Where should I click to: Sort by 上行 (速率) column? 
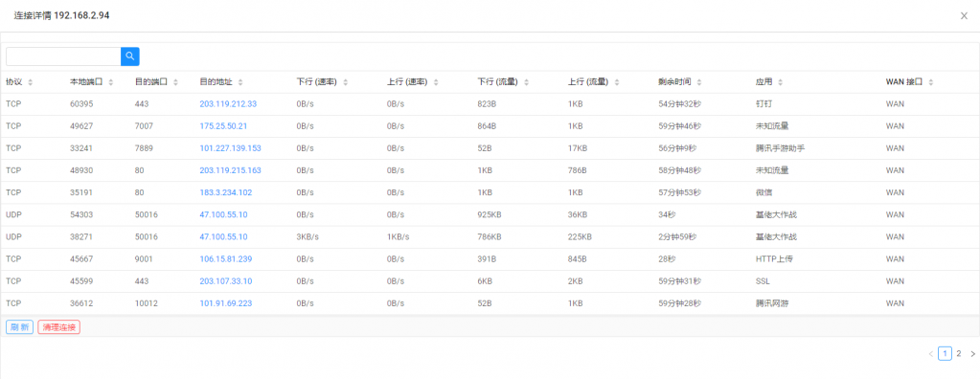click(x=436, y=82)
